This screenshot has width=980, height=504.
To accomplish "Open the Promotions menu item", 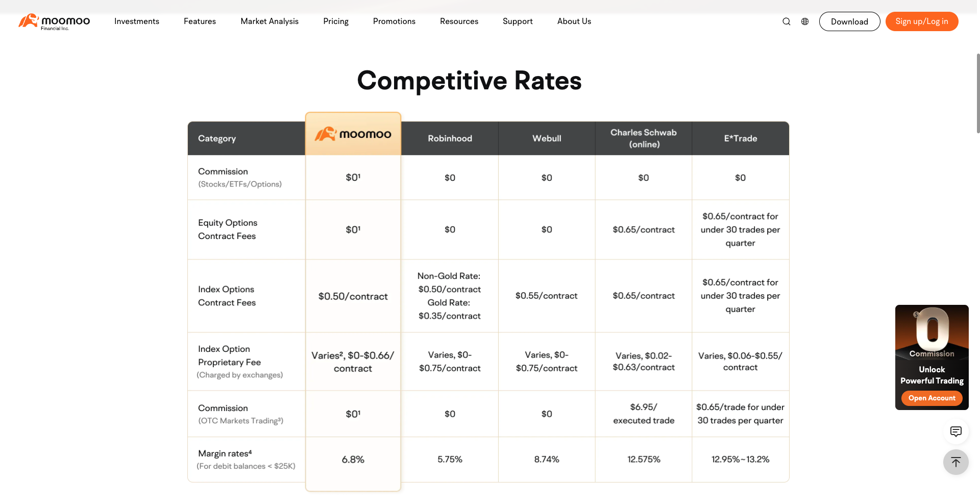I will click(x=394, y=21).
